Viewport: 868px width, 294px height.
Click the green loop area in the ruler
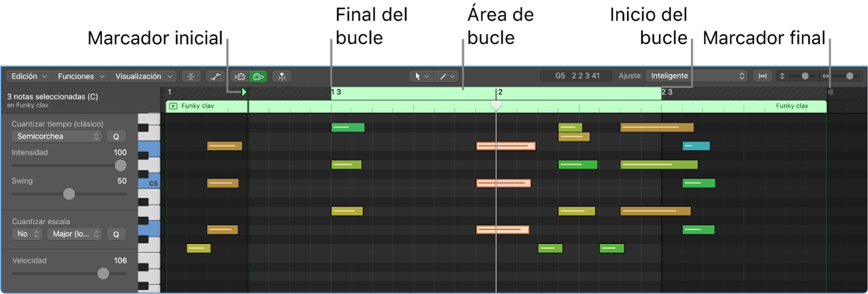[496, 93]
